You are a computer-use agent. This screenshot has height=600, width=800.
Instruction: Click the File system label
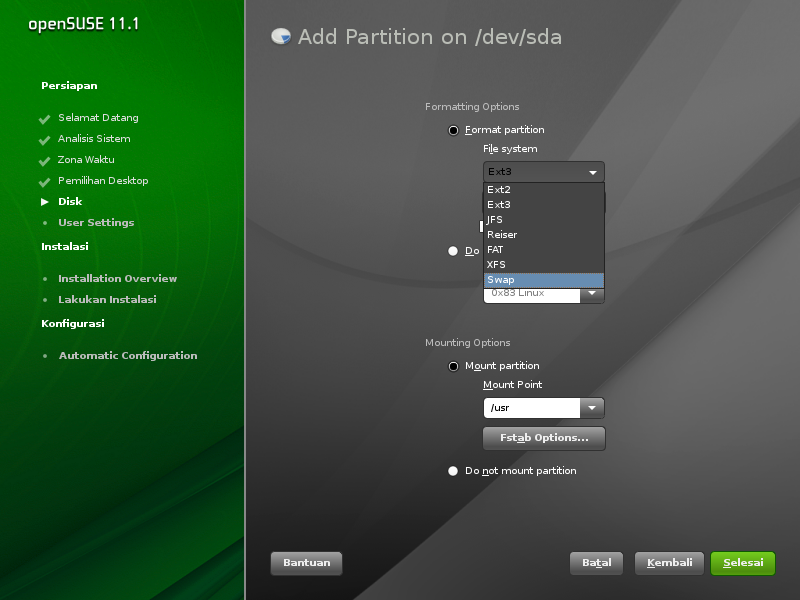pos(510,149)
